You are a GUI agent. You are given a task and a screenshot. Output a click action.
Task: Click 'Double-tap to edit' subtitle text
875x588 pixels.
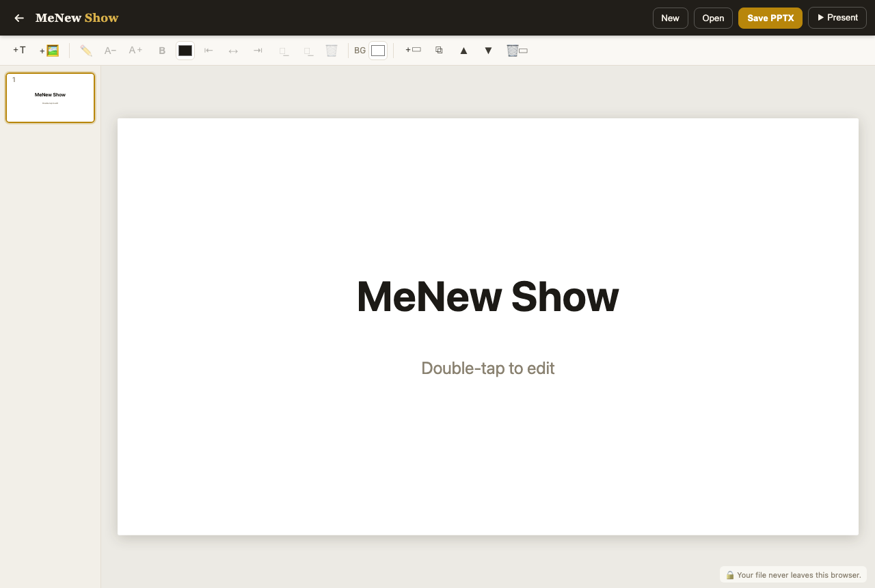tap(487, 368)
